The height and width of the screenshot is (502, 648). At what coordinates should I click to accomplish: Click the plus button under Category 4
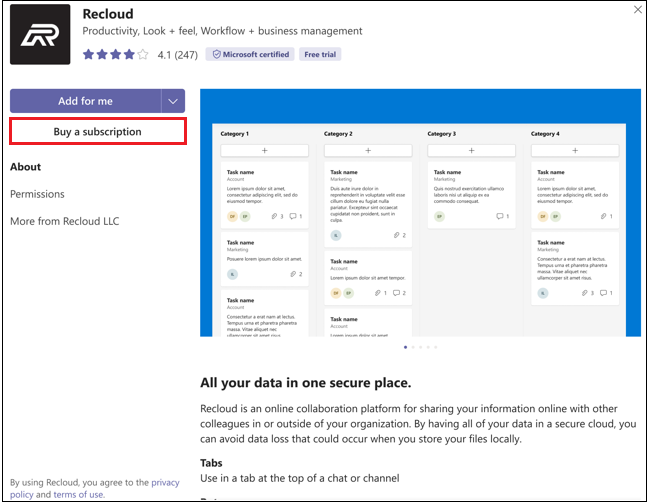click(575, 150)
